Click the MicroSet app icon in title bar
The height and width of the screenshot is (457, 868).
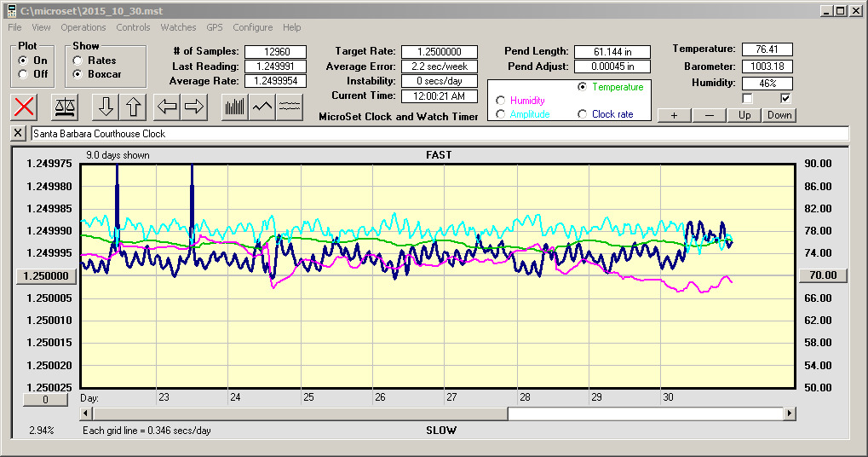coord(11,10)
